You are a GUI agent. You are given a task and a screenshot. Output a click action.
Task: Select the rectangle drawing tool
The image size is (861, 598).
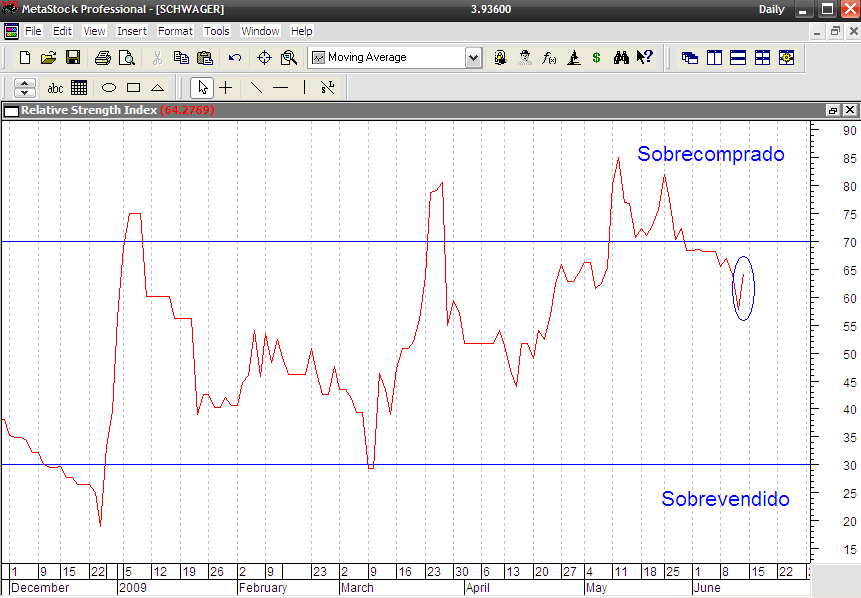pos(133,88)
